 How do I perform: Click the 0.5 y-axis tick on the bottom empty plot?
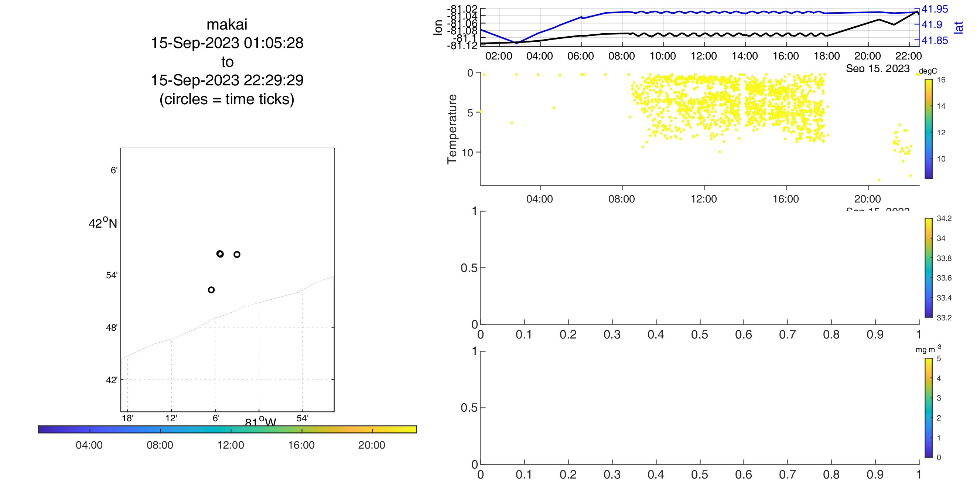468,408
